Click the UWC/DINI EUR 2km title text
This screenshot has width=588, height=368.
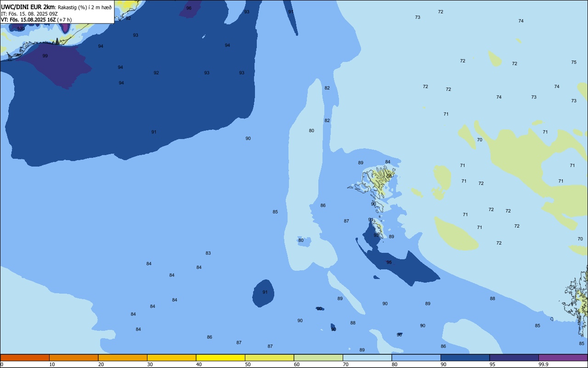coord(28,7)
